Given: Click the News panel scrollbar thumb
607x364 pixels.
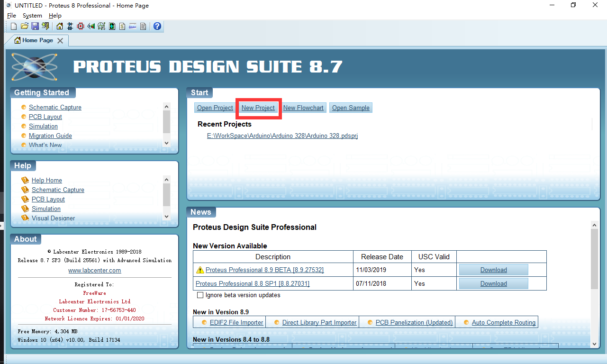Looking at the screenshot, I should [x=595, y=259].
